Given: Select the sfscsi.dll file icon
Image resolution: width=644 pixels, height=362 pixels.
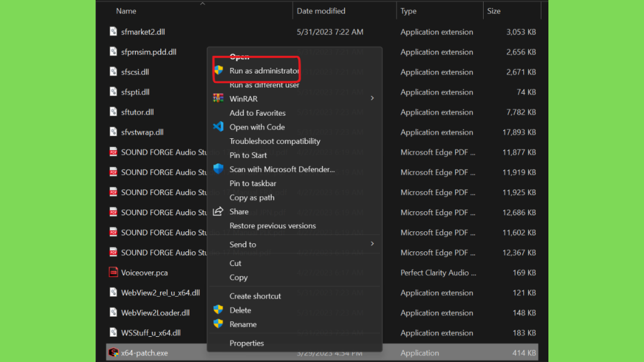Looking at the screenshot, I should pyautogui.click(x=113, y=72).
